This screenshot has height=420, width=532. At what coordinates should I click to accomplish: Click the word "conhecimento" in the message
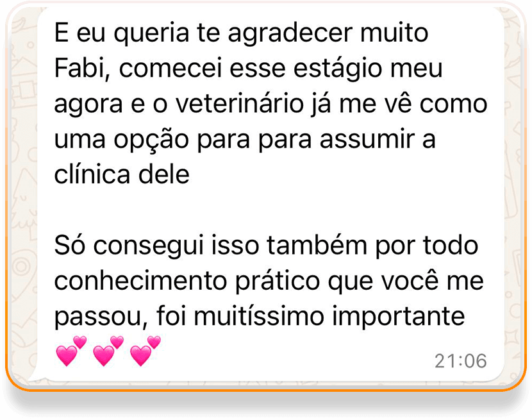point(140,281)
